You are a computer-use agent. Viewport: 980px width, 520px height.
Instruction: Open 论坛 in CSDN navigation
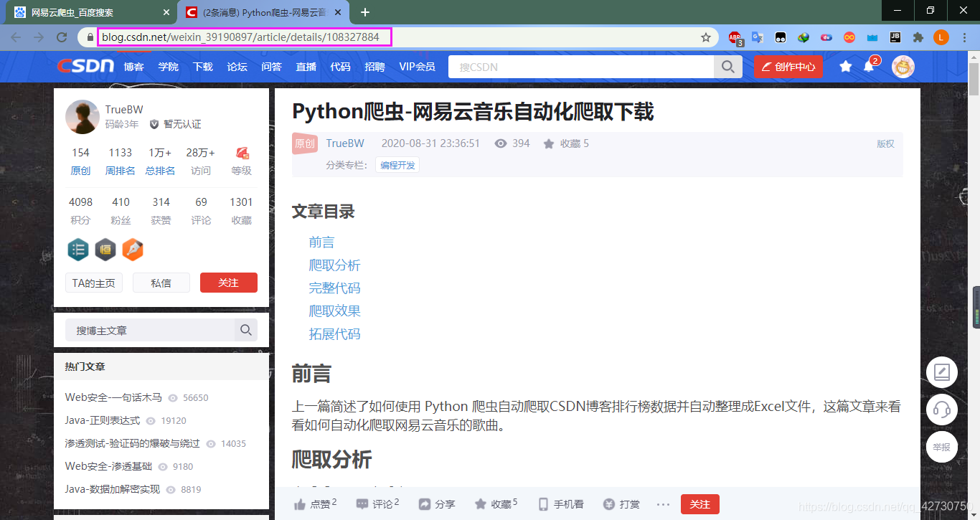pyautogui.click(x=237, y=67)
